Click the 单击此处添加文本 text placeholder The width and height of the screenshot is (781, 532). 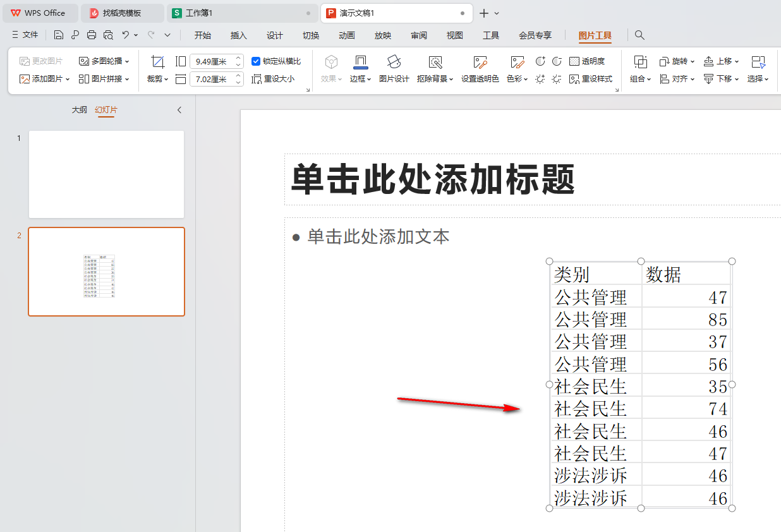378,237
